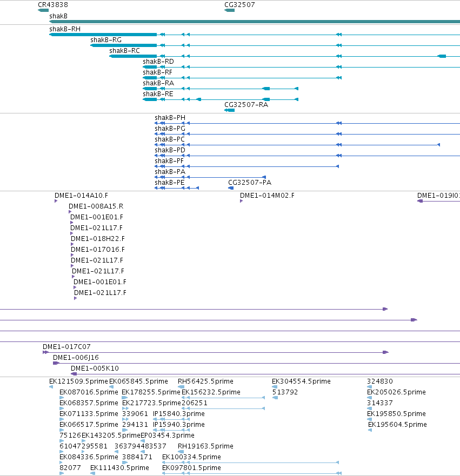Viewport: 460px width, 476px height.
Task: Select protein shakB-PE
Action: 177,188
